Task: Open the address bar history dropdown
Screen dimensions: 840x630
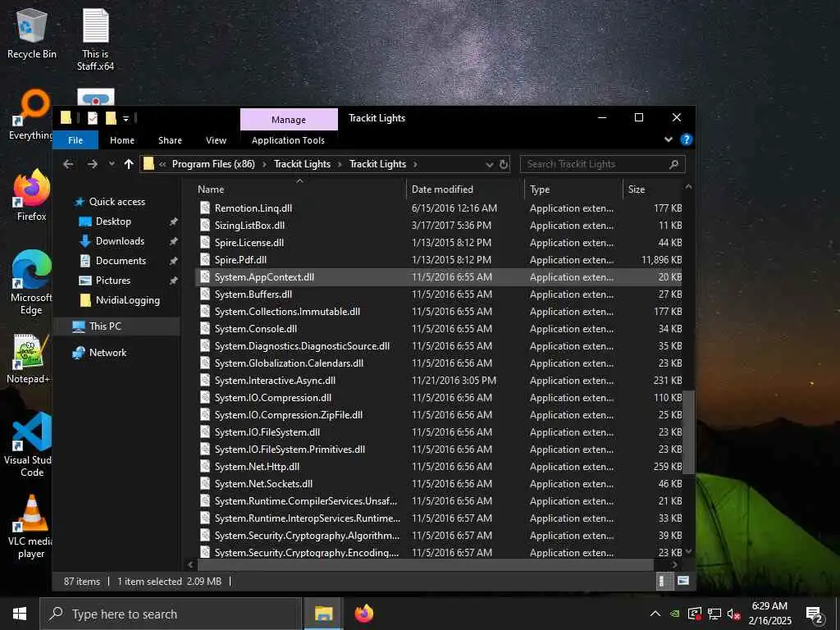Action: coord(489,164)
